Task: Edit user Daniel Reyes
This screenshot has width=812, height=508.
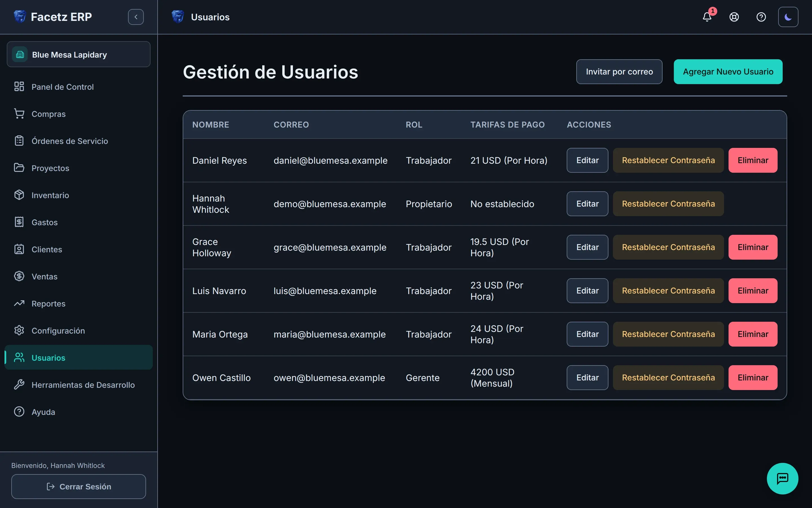Action: pos(587,160)
